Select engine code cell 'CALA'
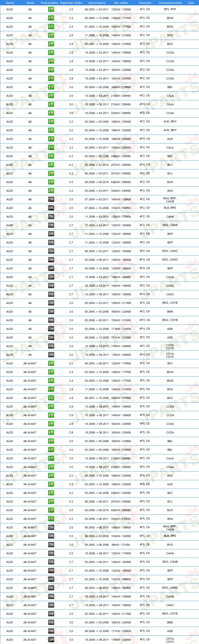The width and height of the screenshot is (199, 644). point(170,148)
